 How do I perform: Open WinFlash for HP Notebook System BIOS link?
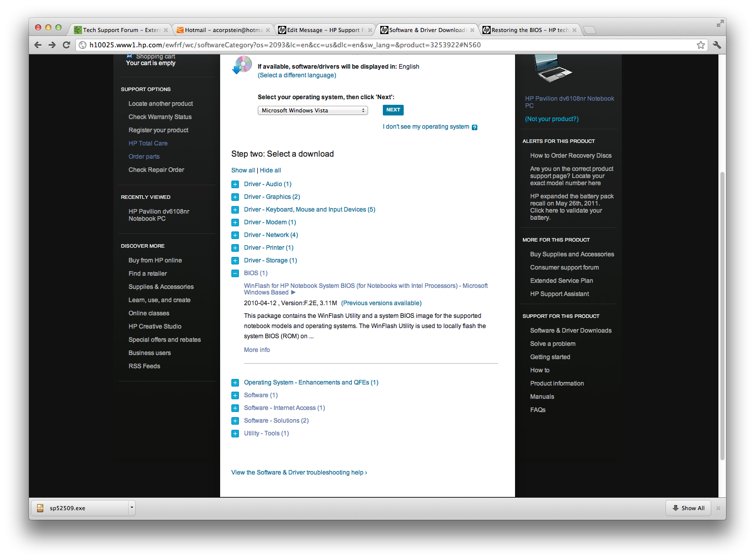tap(366, 289)
